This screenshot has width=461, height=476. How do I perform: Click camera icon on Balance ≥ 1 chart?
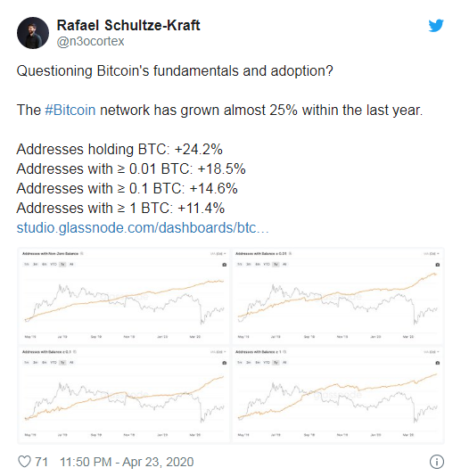click(437, 363)
